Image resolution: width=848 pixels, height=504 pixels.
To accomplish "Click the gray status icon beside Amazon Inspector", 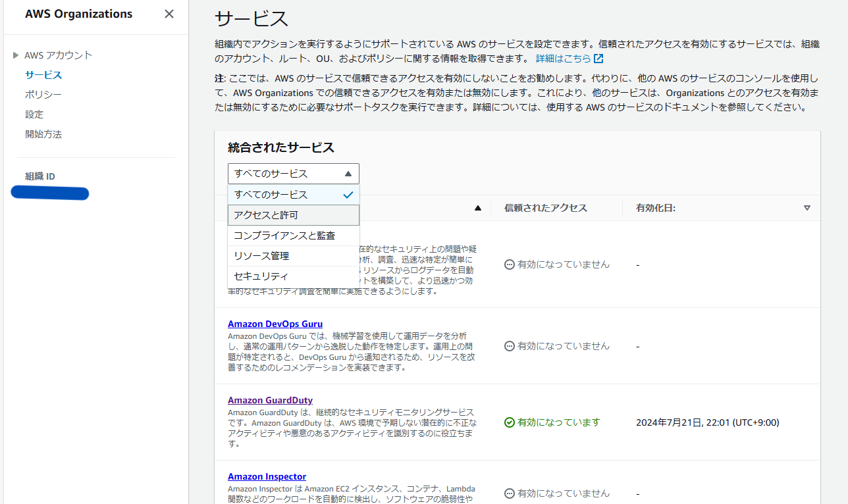I will pyautogui.click(x=509, y=493).
